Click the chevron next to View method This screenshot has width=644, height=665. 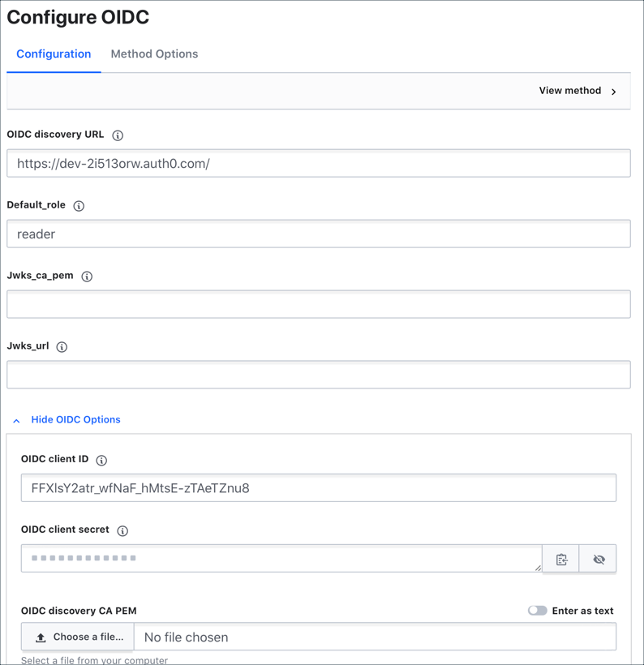613,92
